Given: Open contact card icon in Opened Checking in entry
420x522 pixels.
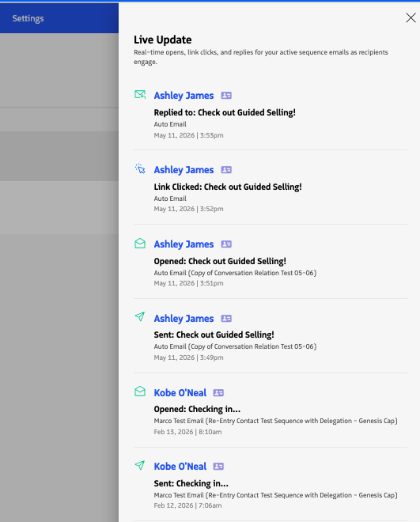Looking at the screenshot, I should click(x=218, y=393).
